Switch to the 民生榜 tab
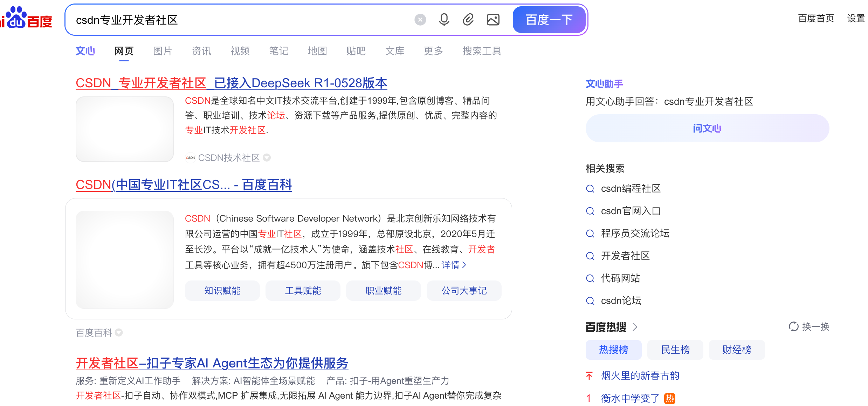 click(x=675, y=350)
